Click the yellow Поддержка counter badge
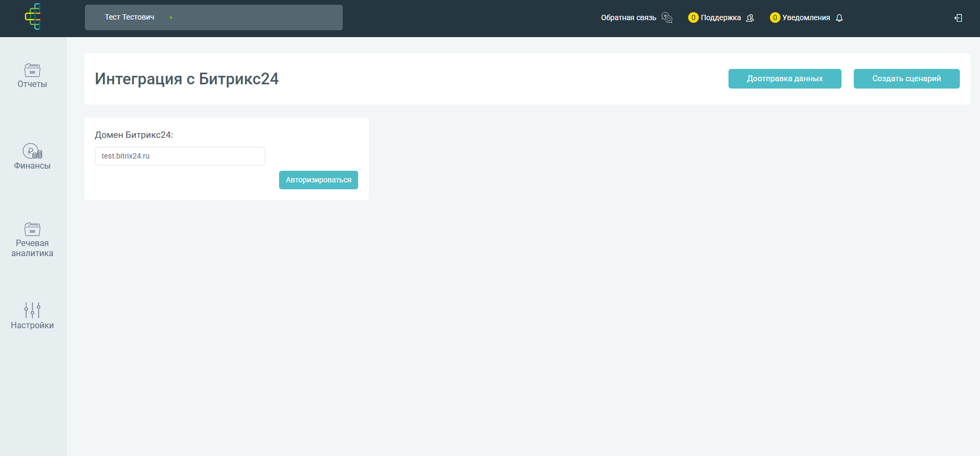Image resolution: width=980 pixels, height=456 pixels. click(693, 17)
